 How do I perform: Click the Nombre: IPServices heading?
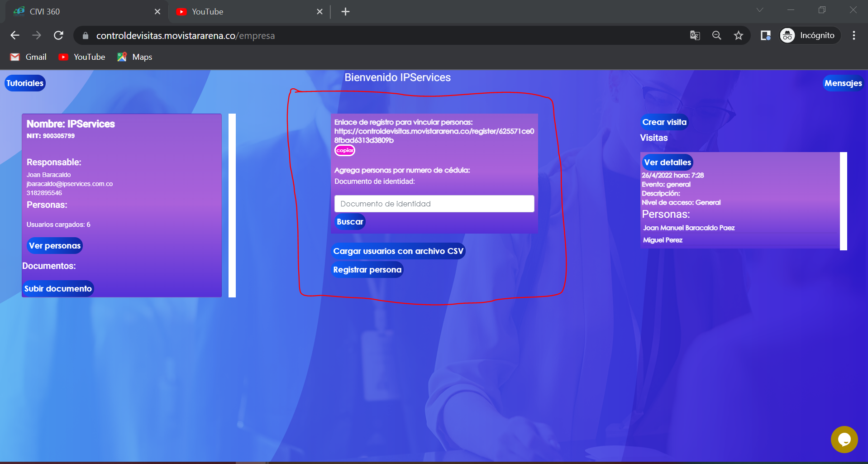pos(71,124)
